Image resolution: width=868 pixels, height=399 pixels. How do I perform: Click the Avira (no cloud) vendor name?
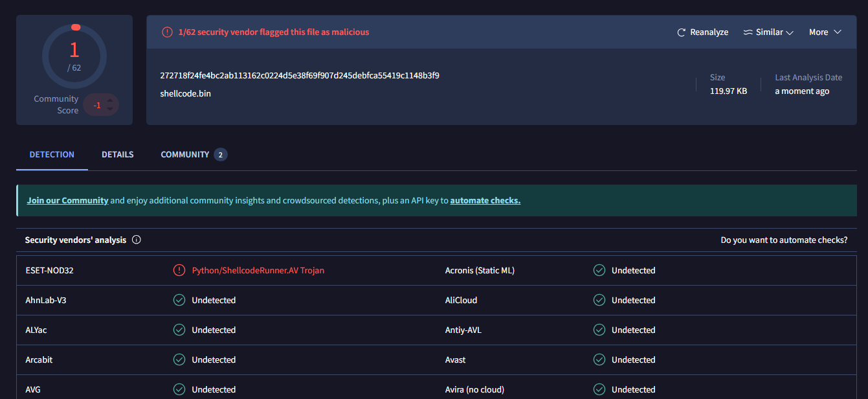(x=474, y=390)
